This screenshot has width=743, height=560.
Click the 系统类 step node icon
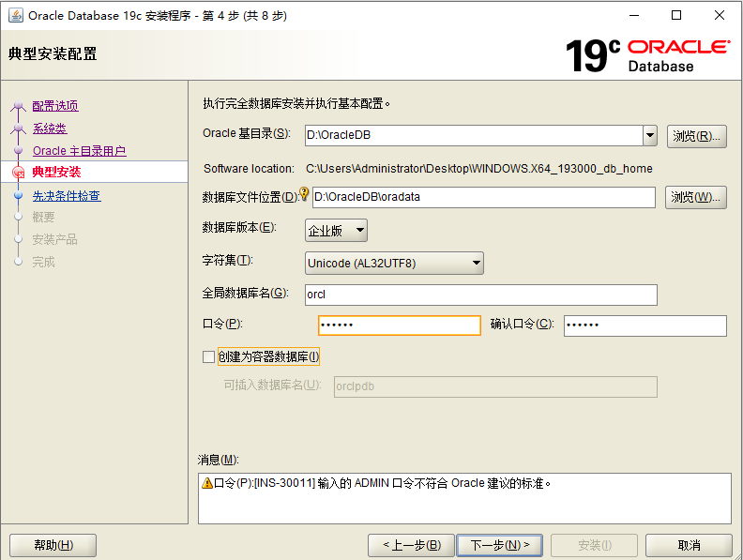[x=19, y=128]
